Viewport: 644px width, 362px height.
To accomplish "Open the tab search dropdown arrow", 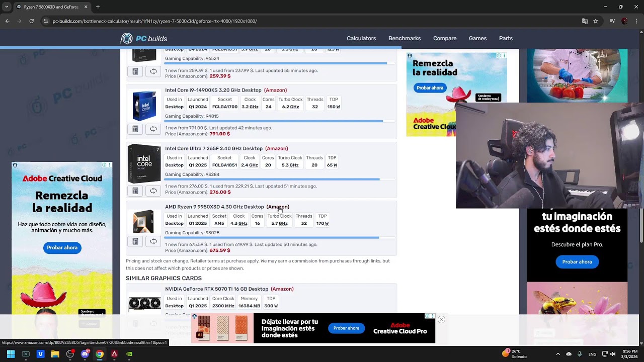I will pos(6,7).
